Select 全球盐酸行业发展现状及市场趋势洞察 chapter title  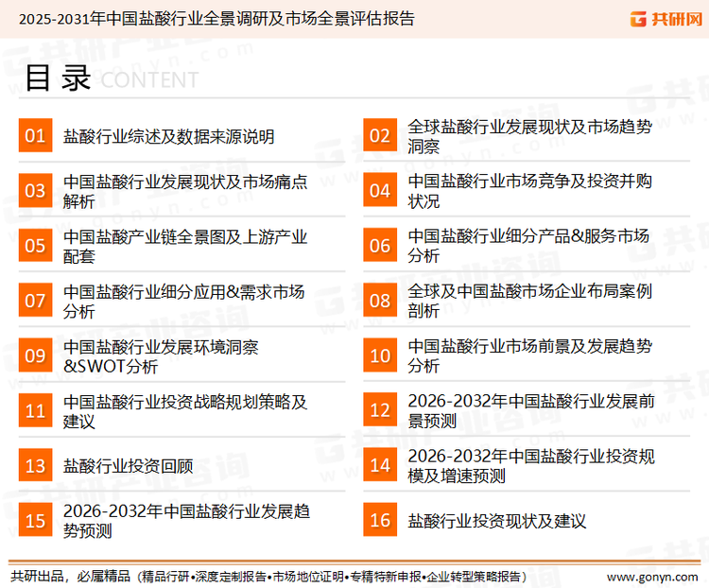(x=529, y=136)
